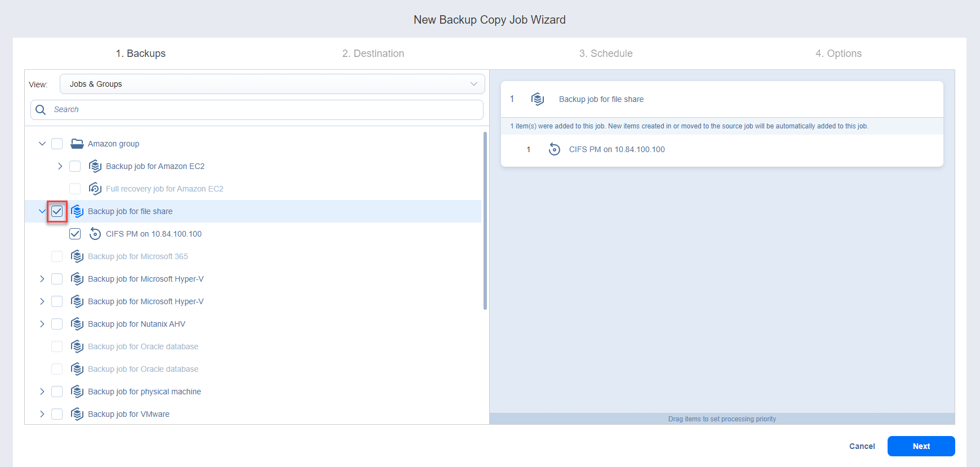980x467 pixels.
Task: Click the CIFS PM recovery point icon in tree
Action: click(95, 234)
